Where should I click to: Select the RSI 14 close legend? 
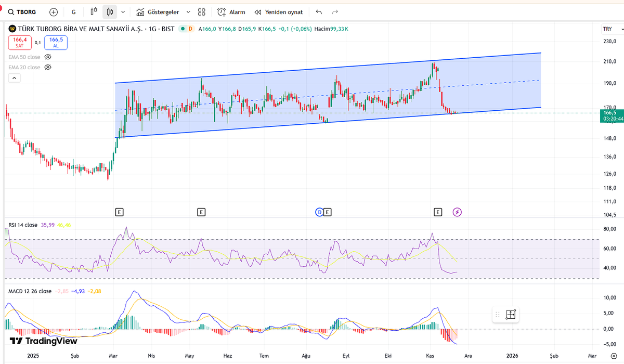click(x=23, y=225)
